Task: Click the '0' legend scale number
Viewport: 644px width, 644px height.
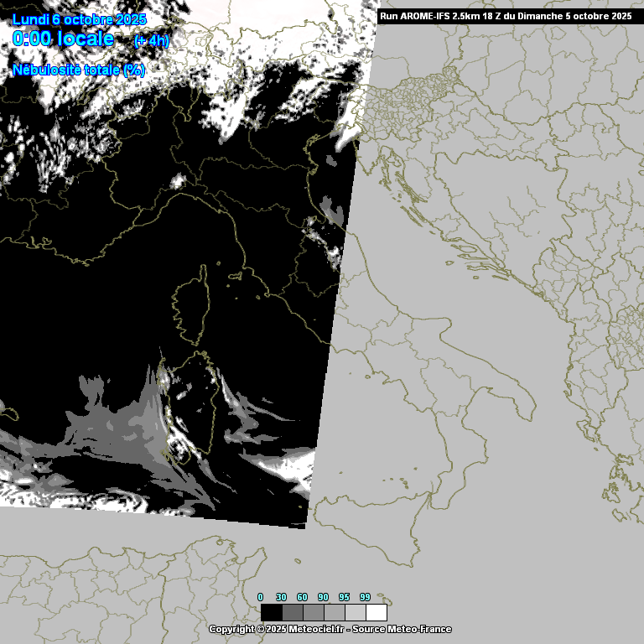Action: click(261, 596)
